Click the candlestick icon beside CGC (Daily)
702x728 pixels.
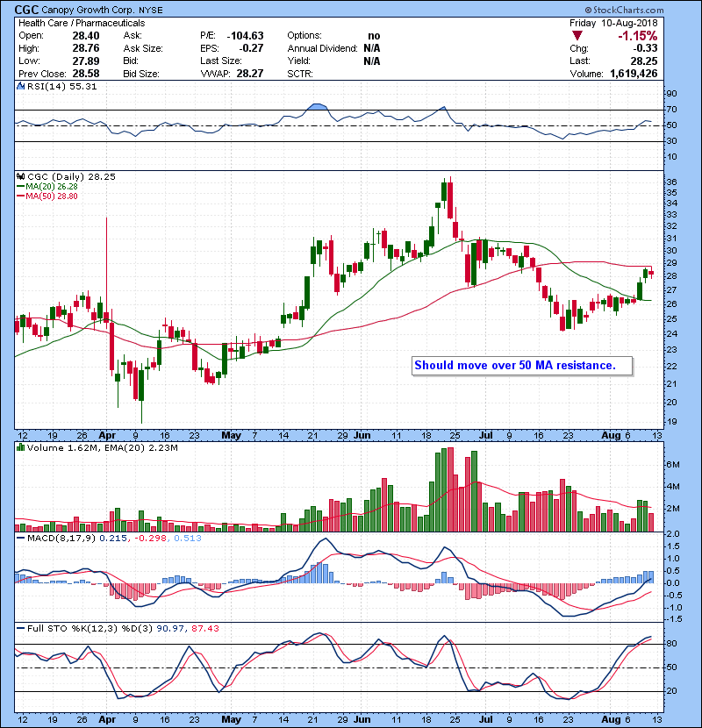(21, 176)
